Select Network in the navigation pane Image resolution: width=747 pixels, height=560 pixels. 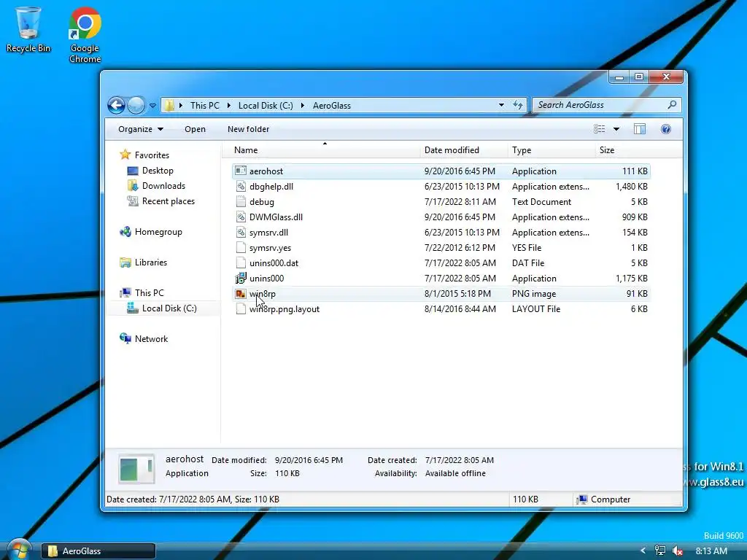click(x=144, y=338)
